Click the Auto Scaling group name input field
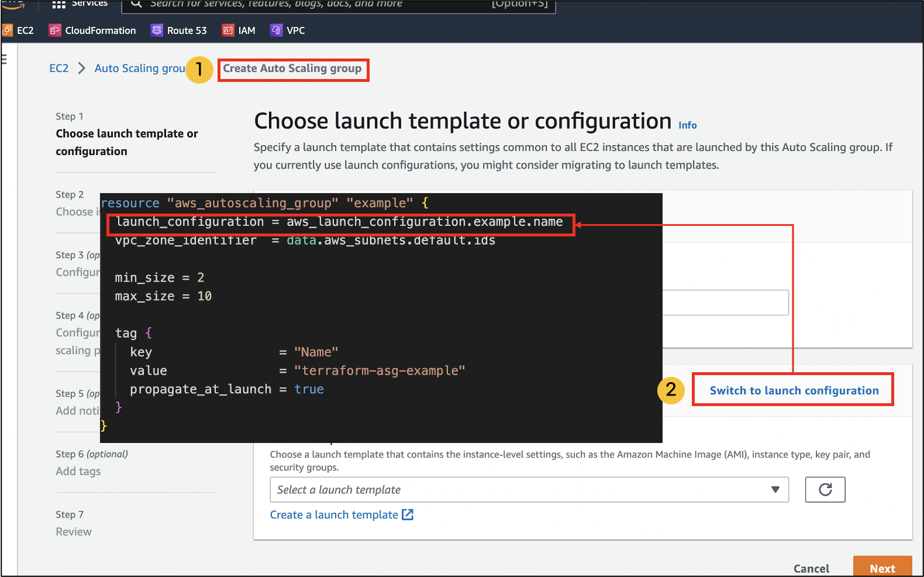Screen dimensions: 924x577 click(726, 303)
